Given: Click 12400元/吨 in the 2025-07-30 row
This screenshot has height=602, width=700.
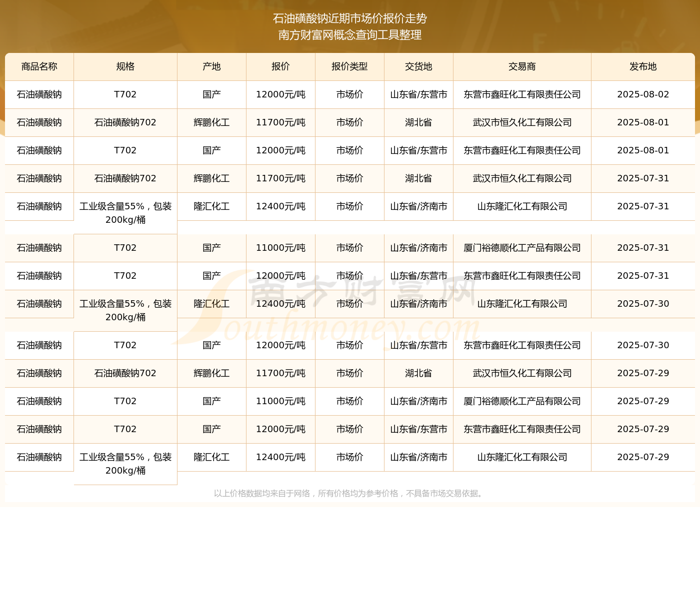Looking at the screenshot, I should (280, 304).
